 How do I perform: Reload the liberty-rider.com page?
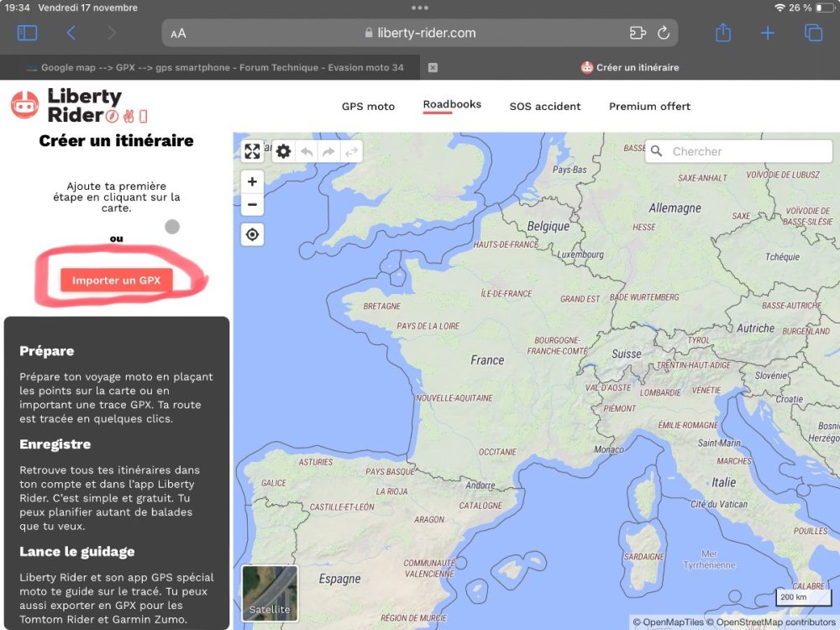pos(664,34)
